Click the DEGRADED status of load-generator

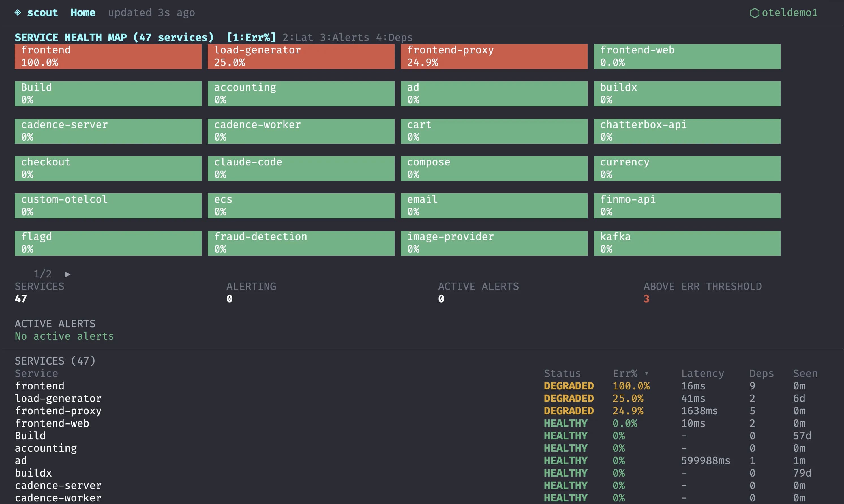(x=569, y=398)
